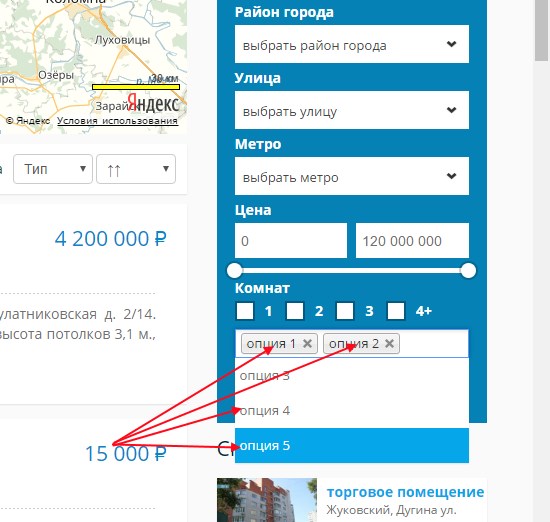The image size is (550, 522).
Task: Click the Яндекс logo on map
Action: [153, 103]
